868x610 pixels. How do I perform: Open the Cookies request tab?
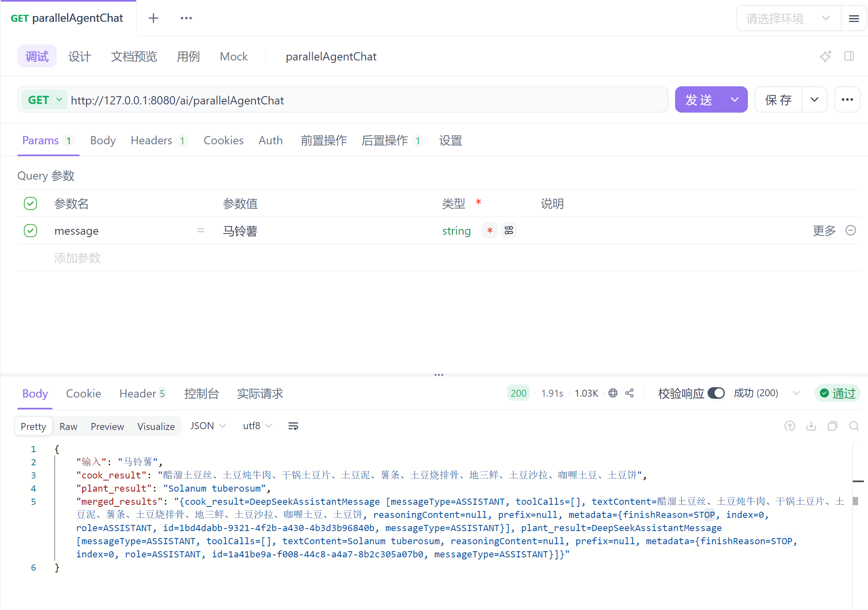[223, 141]
